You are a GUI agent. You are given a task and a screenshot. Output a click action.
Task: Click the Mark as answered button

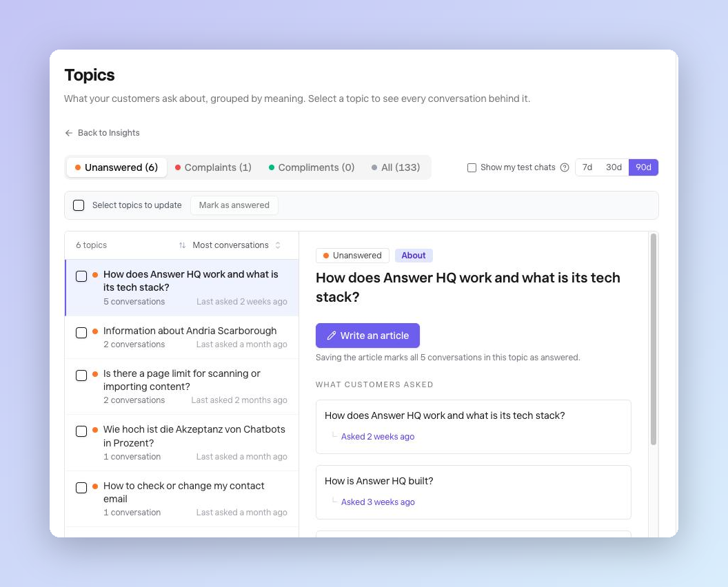click(234, 205)
